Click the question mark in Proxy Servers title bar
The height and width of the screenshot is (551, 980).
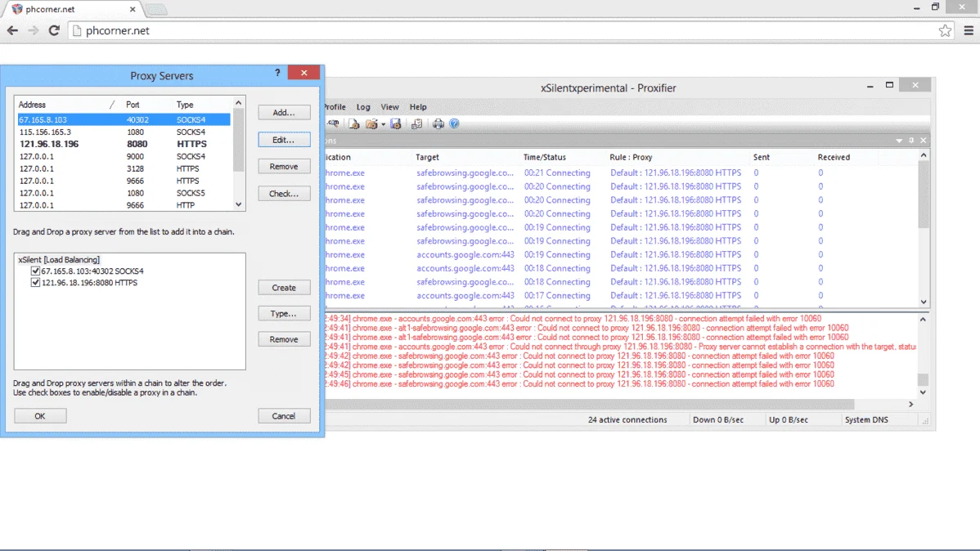click(x=277, y=73)
